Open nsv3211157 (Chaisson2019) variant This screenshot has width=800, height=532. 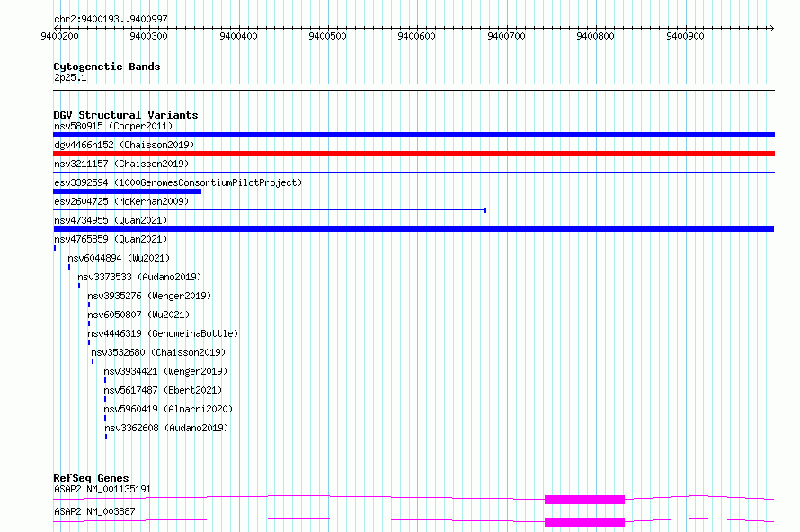(121, 164)
